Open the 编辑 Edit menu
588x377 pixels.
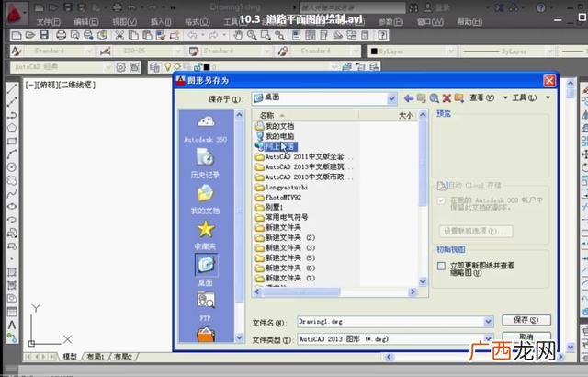point(86,22)
